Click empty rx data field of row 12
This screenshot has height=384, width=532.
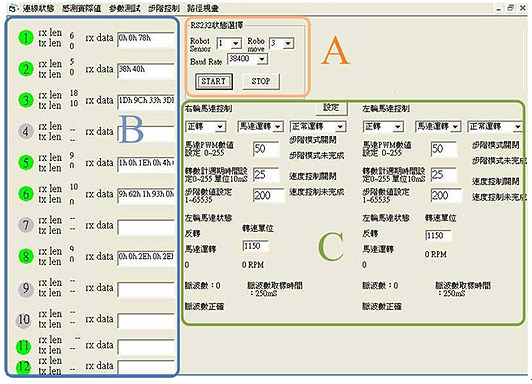(x=146, y=367)
